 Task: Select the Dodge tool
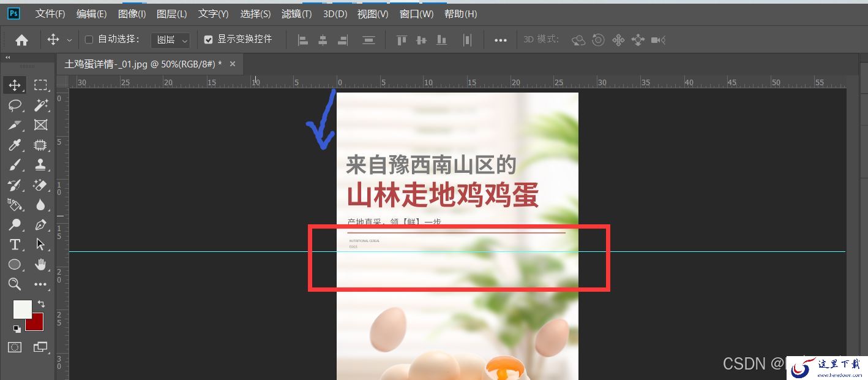[x=15, y=225]
